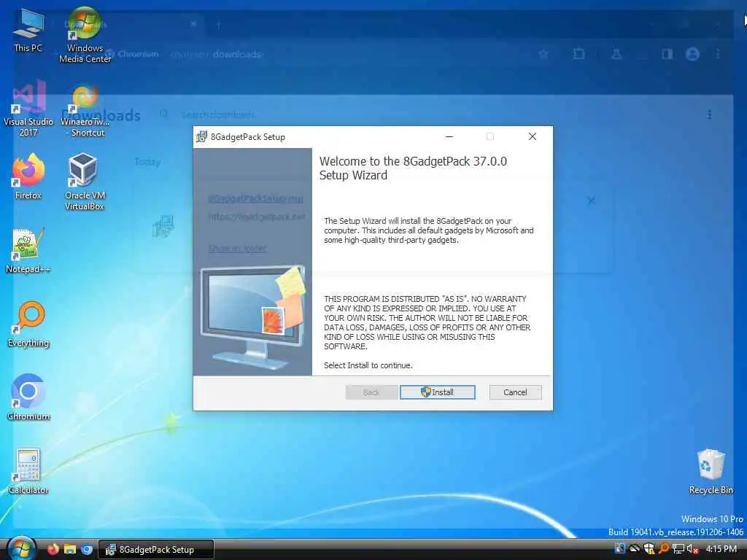
Task: Toggle the Chromium side panel icon
Action: [x=667, y=54]
